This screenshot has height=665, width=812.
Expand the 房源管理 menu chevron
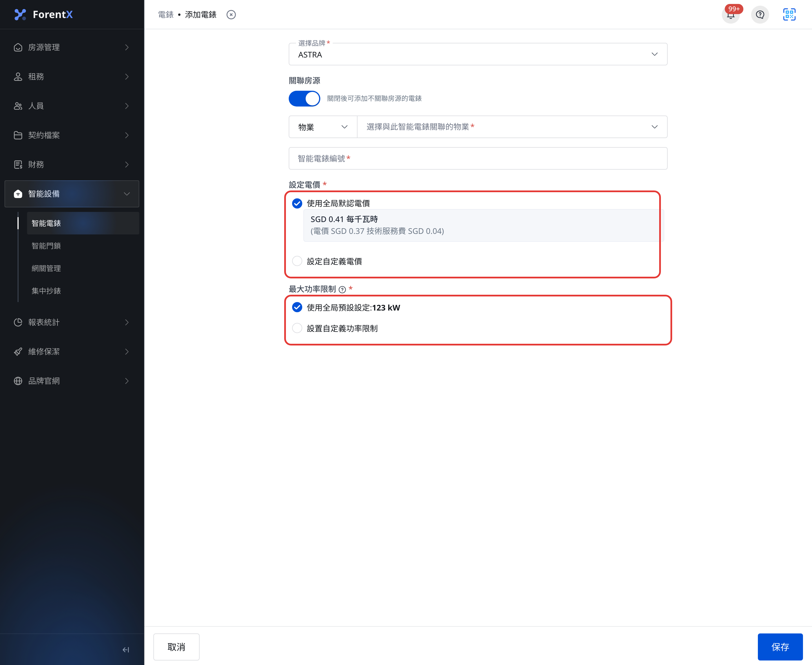(127, 48)
